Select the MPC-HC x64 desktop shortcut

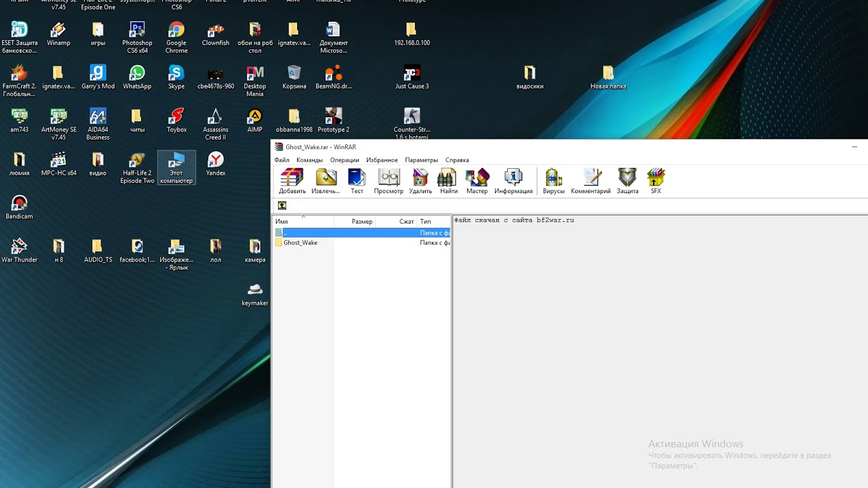point(58,164)
